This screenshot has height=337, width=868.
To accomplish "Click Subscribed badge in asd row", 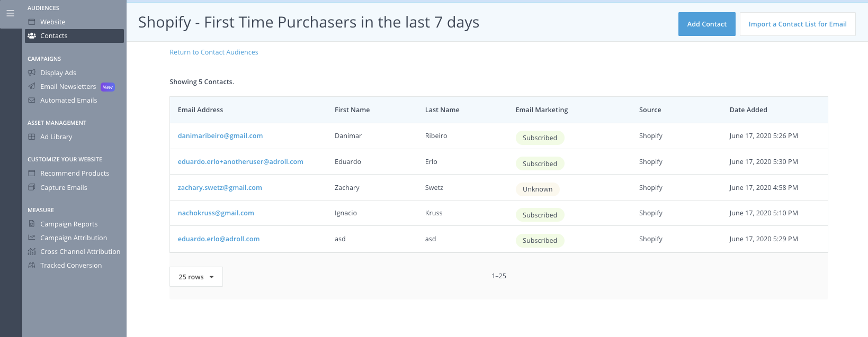I will point(540,240).
